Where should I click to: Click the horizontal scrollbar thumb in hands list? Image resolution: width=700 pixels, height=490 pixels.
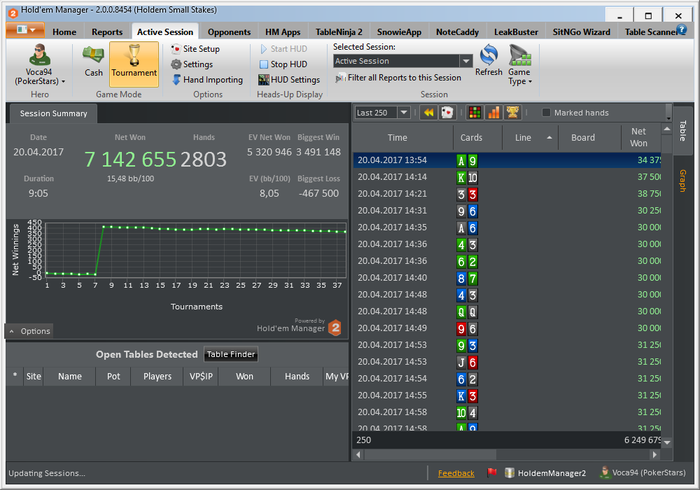(x=430, y=455)
